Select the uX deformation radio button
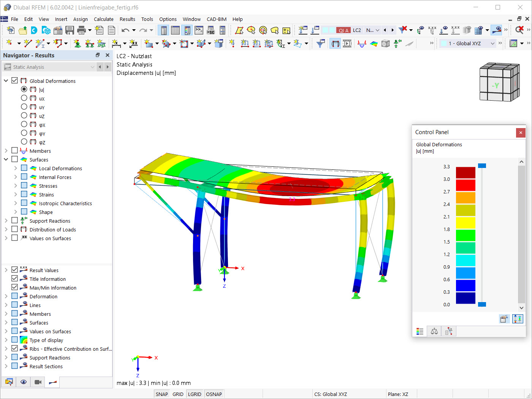The width and height of the screenshot is (532, 399). pos(24,98)
